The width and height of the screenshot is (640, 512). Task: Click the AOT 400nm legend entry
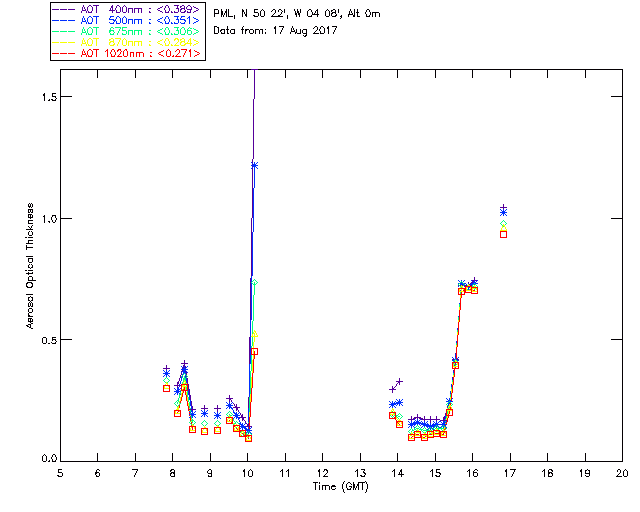[127, 9]
